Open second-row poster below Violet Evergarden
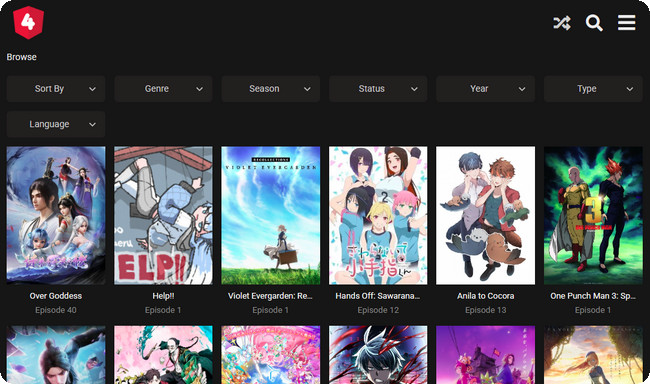Viewport: 650px width, 384px height. point(270,355)
